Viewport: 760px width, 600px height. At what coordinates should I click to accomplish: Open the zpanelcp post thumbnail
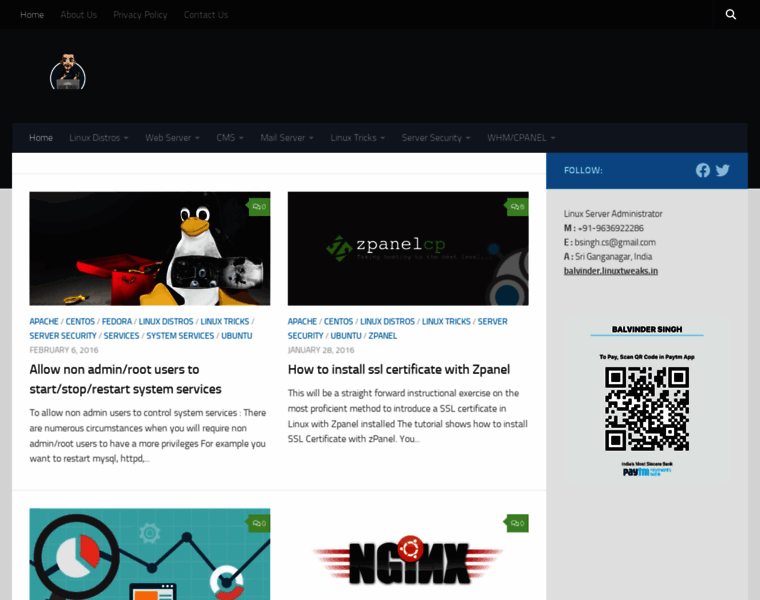coord(408,249)
